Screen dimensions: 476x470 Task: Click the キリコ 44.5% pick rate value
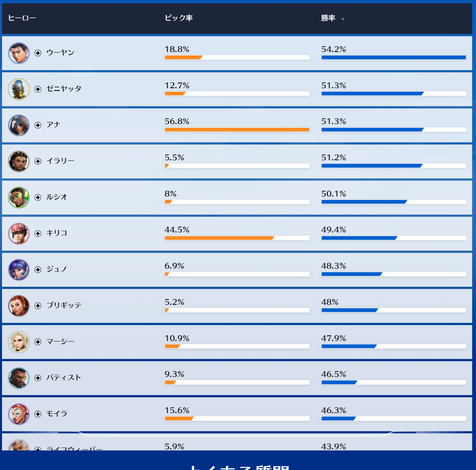pos(177,230)
